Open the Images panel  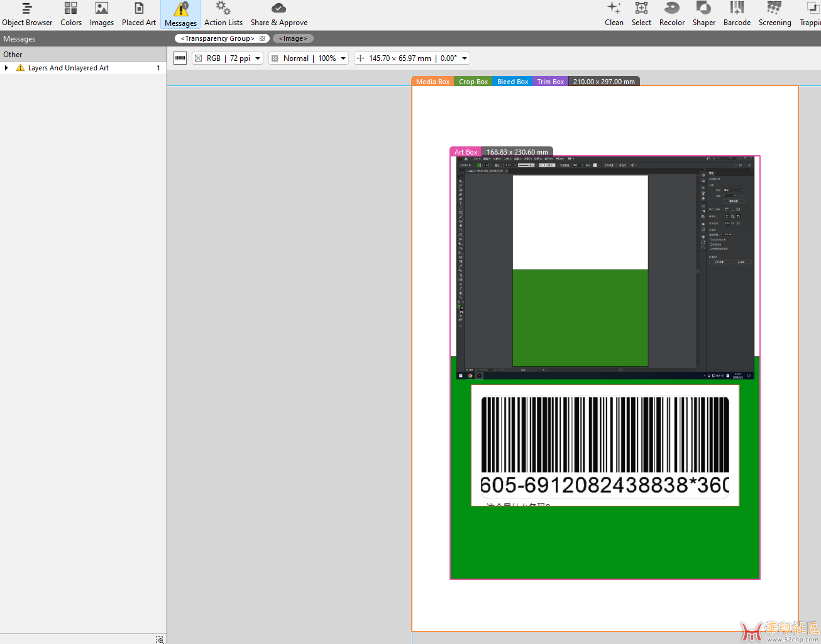(x=102, y=14)
